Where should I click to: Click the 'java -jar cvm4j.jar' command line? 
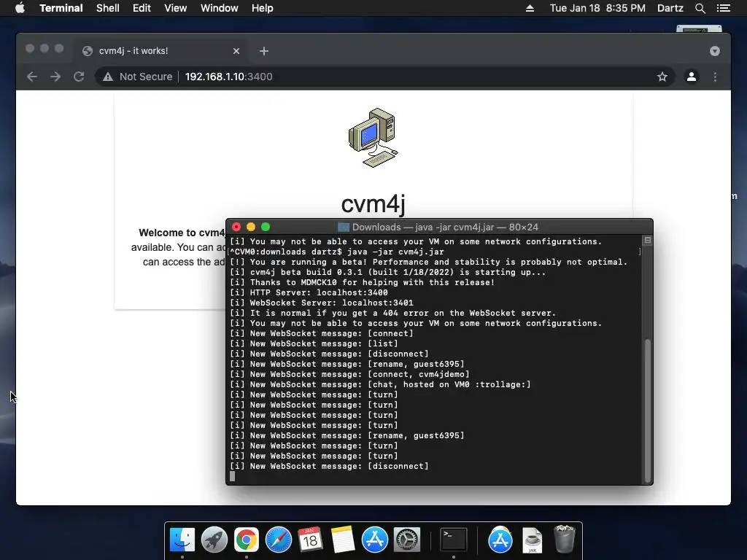pos(337,252)
